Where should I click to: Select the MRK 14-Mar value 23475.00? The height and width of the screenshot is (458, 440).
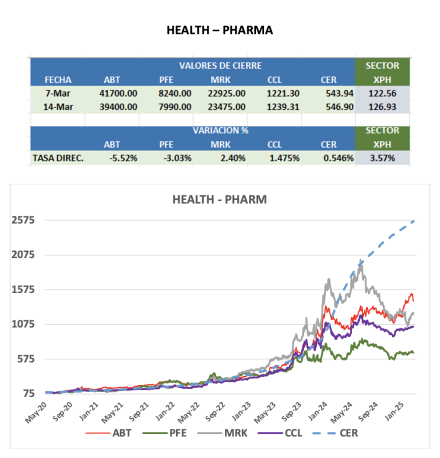point(227,107)
